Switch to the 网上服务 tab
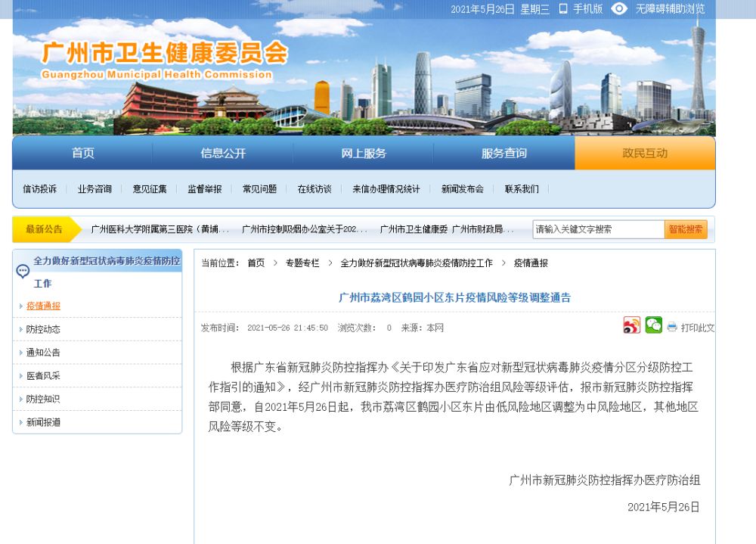The image size is (756, 544). (x=364, y=153)
